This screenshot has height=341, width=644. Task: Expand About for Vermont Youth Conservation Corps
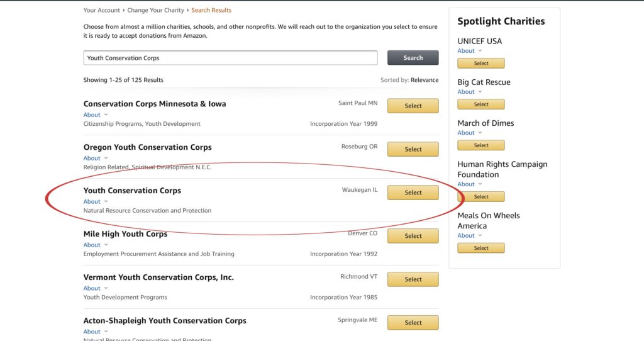pos(96,288)
